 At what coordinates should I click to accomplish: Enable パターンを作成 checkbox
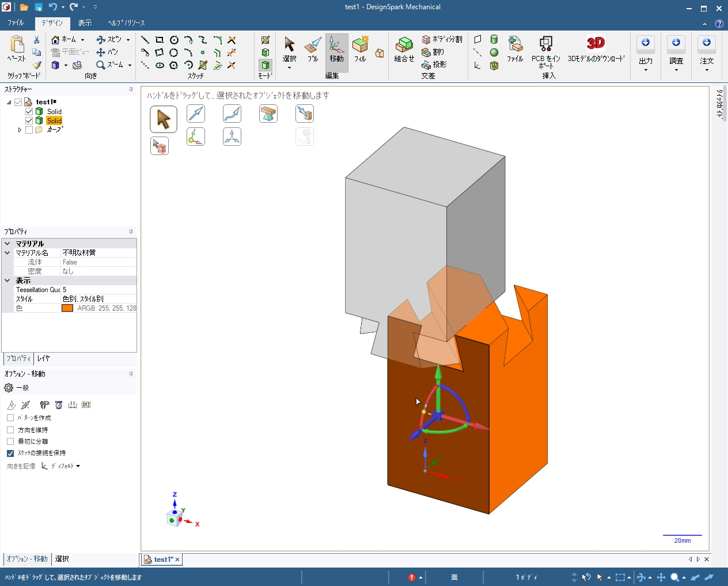coord(10,418)
